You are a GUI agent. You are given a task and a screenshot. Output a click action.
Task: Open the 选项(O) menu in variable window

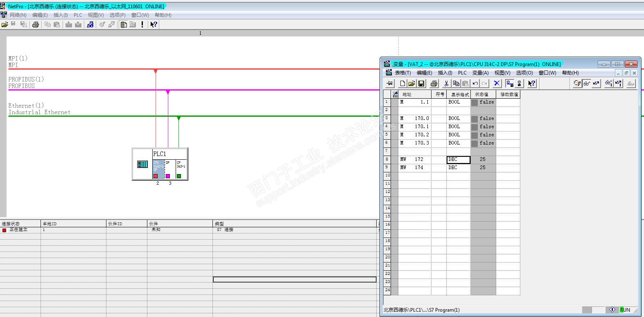[524, 73]
